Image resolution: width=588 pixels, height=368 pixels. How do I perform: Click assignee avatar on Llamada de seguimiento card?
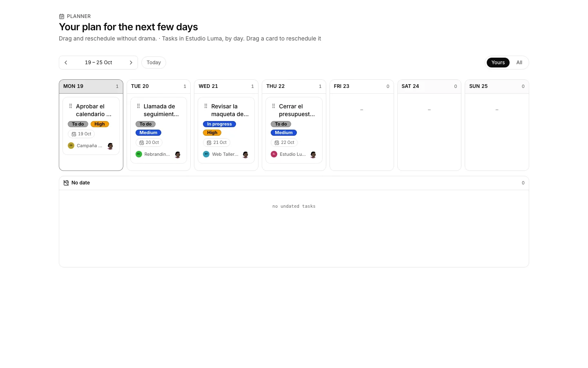(178, 155)
